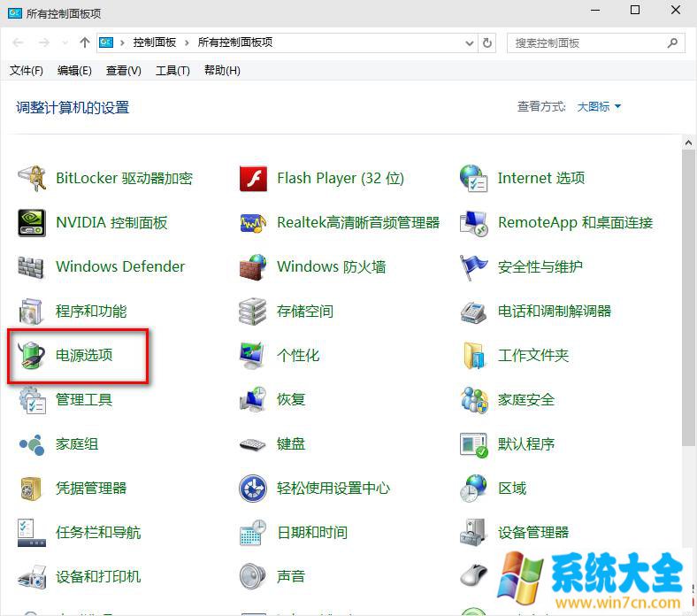Open the 编辑(E) menu
Screen dimensions: 697x616
[x=74, y=70]
